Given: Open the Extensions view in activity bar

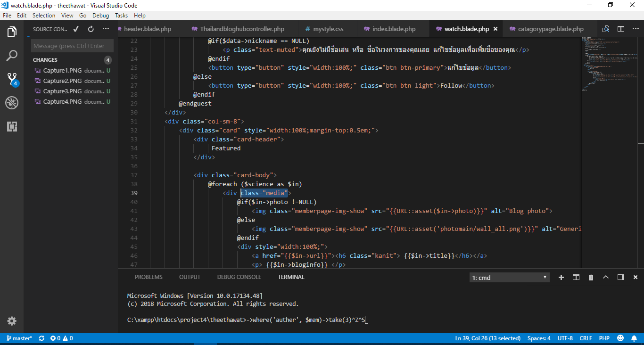Looking at the screenshot, I should tap(12, 126).
